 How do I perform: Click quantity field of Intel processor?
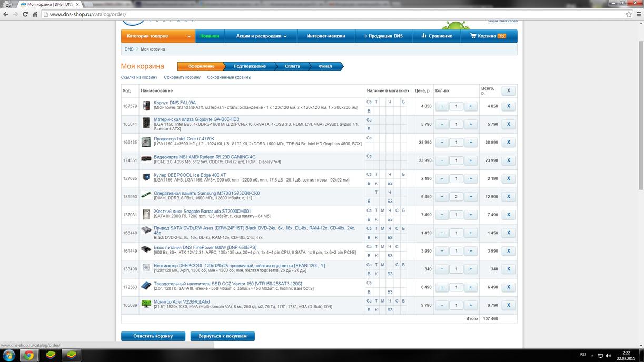456,142
